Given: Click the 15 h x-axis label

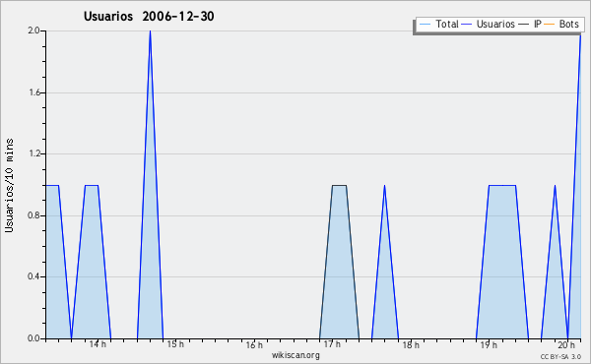Looking at the screenshot, I should click(175, 344).
